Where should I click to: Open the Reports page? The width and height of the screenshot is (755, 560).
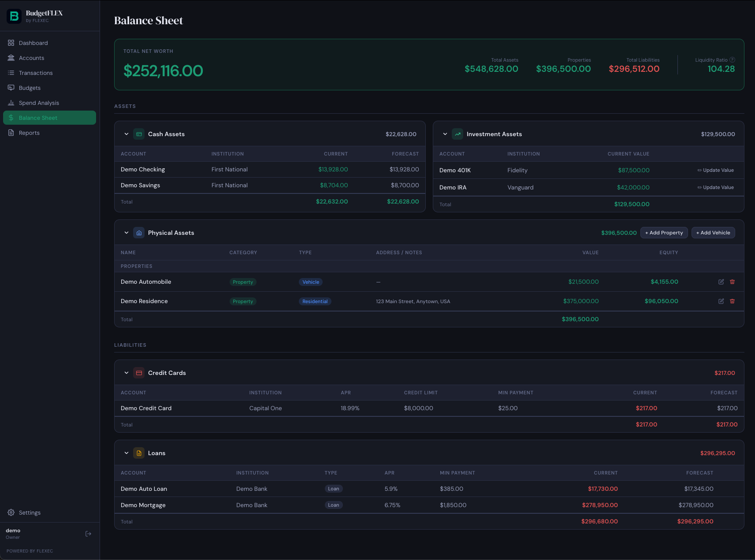[49, 133]
